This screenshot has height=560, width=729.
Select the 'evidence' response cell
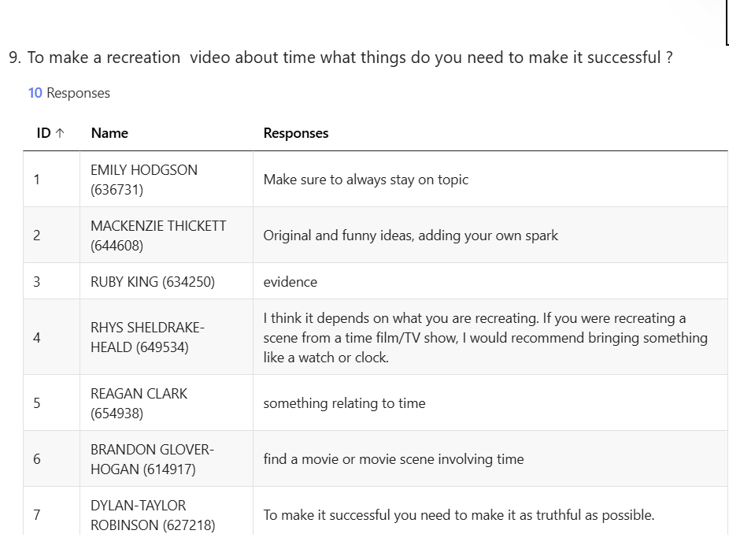490,281
